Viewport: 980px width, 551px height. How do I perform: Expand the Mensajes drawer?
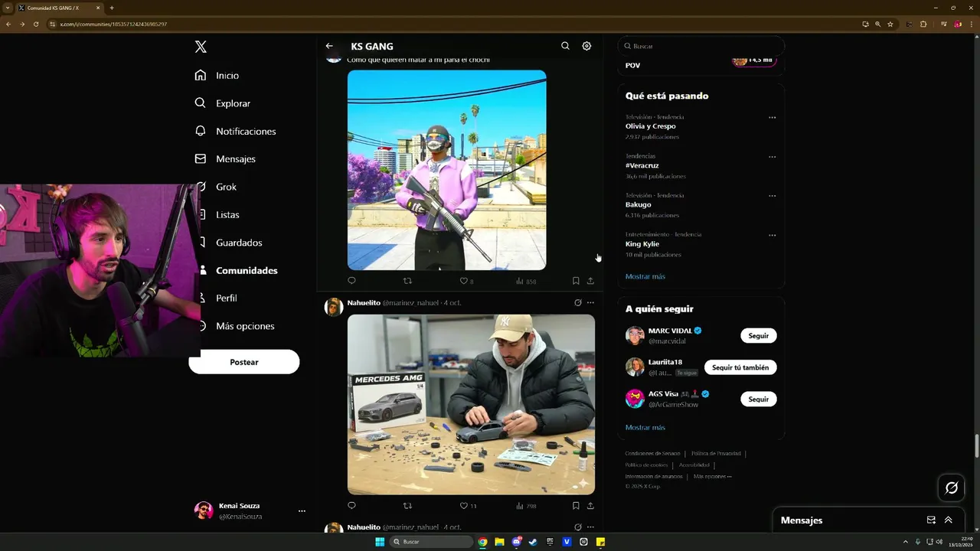pyautogui.click(x=948, y=520)
